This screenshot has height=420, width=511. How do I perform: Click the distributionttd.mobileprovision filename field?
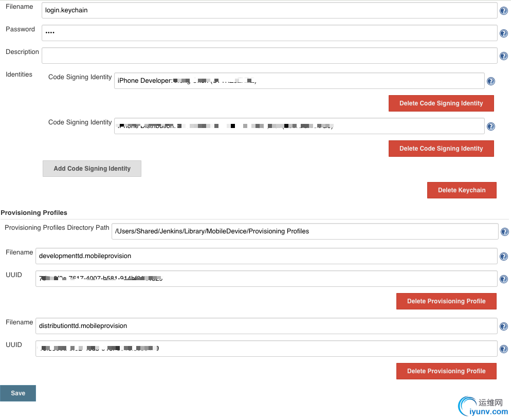click(x=266, y=326)
